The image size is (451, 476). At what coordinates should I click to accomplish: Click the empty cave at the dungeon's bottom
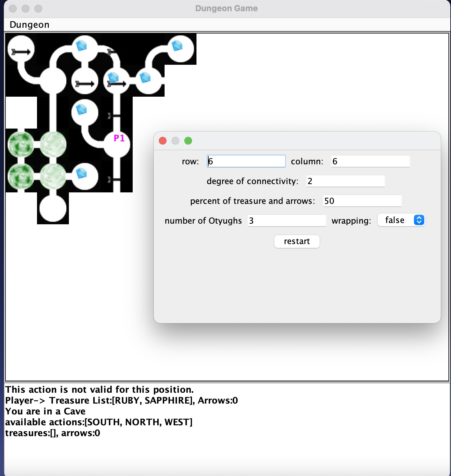coord(53,208)
